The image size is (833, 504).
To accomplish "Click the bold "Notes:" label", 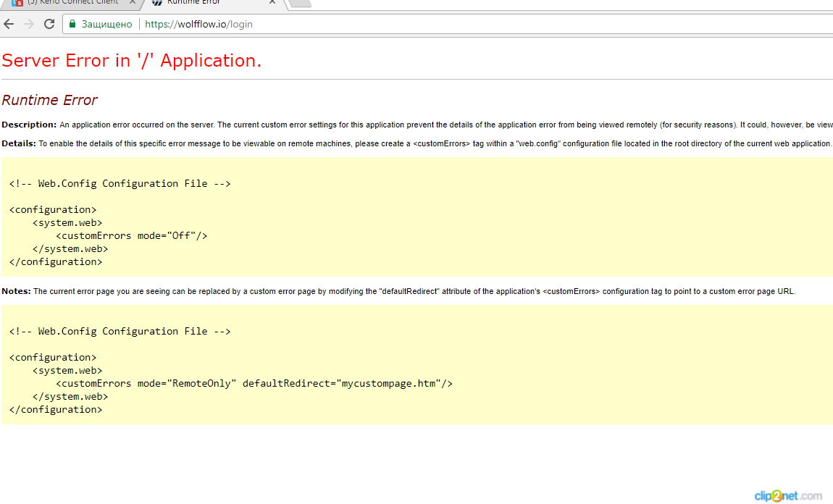I will pyautogui.click(x=17, y=291).
